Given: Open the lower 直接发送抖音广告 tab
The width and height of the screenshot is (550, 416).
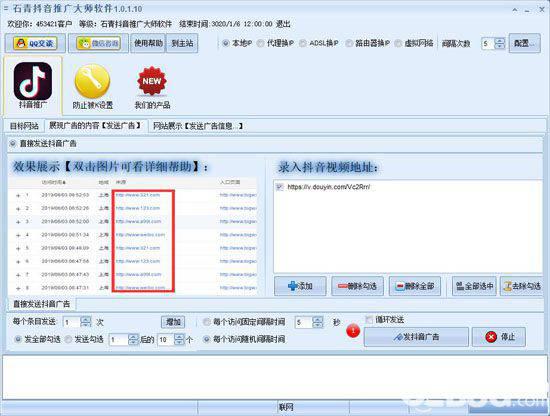Looking at the screenshot, I should click(41, 304).
